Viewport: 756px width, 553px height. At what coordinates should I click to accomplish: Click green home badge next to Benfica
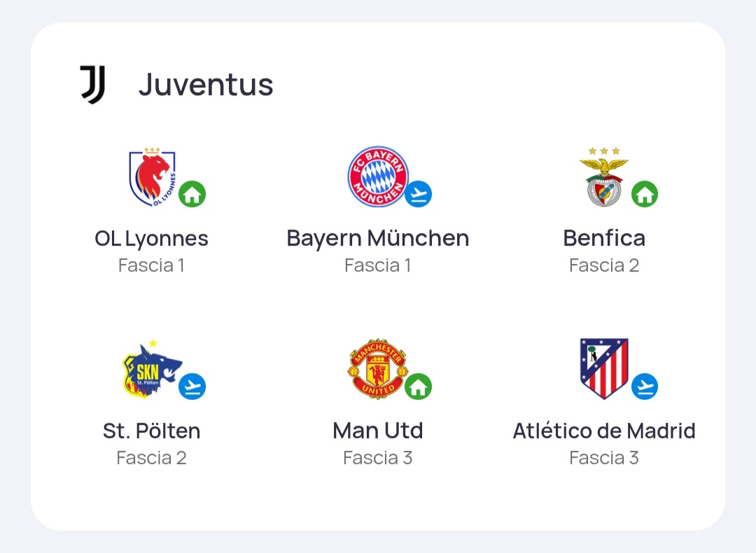tap(645, 194)
